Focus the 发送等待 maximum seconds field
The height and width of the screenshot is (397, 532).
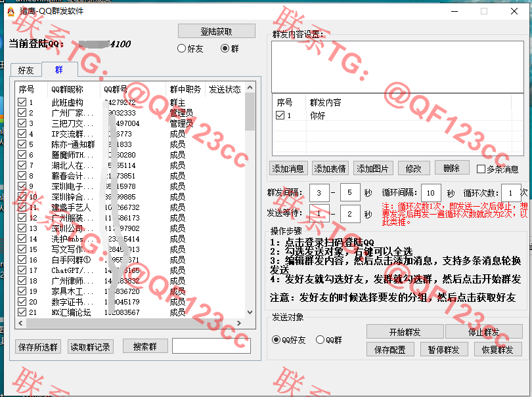click(x=350, y=214)
